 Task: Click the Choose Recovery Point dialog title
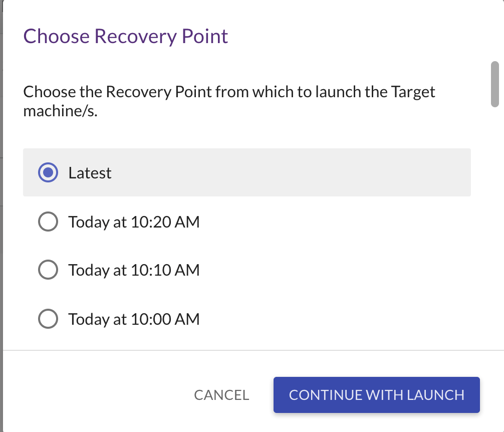[x=125, y=36]
